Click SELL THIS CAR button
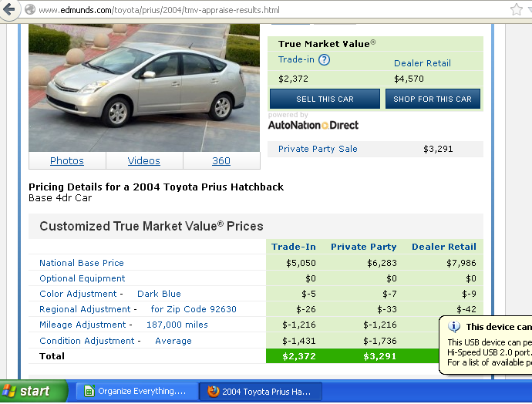Viewport: 532px width, 404px height. [325, 99]
